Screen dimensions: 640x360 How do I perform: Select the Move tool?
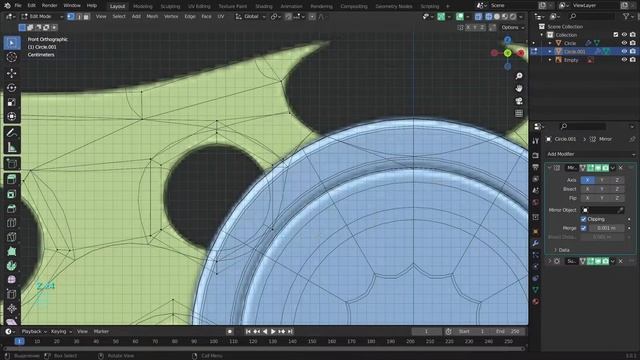coord(12,73)
